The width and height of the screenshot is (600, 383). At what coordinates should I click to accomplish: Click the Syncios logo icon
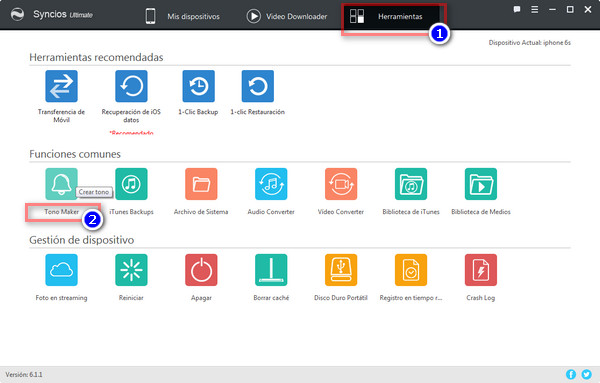pyautogui.click(x=17, y=15)
